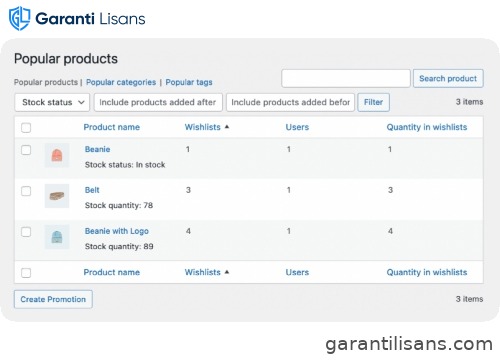Click the 'Popular products' page heading
This screenshot has height=360, width=500.
[66, 59]
